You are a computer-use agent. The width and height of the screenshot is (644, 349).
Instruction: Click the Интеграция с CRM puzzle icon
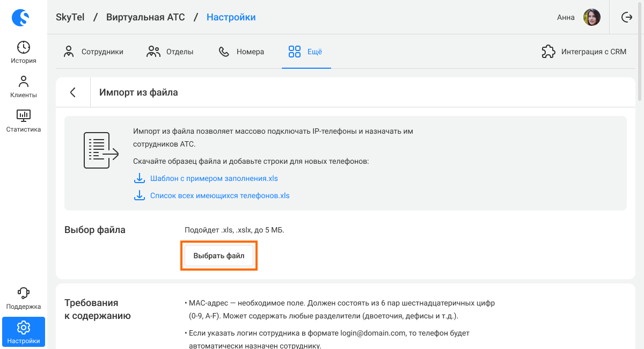point(548,52)
